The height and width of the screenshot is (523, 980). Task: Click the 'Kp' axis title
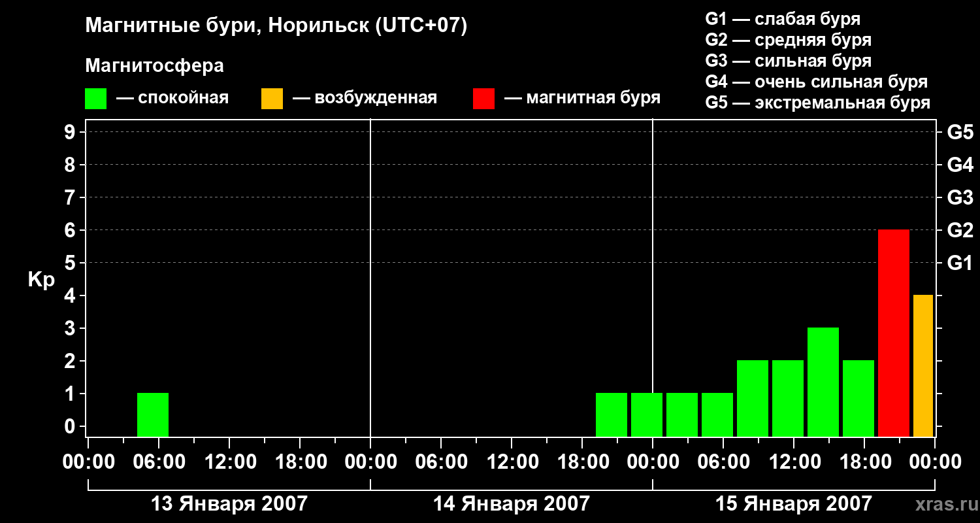41,280
